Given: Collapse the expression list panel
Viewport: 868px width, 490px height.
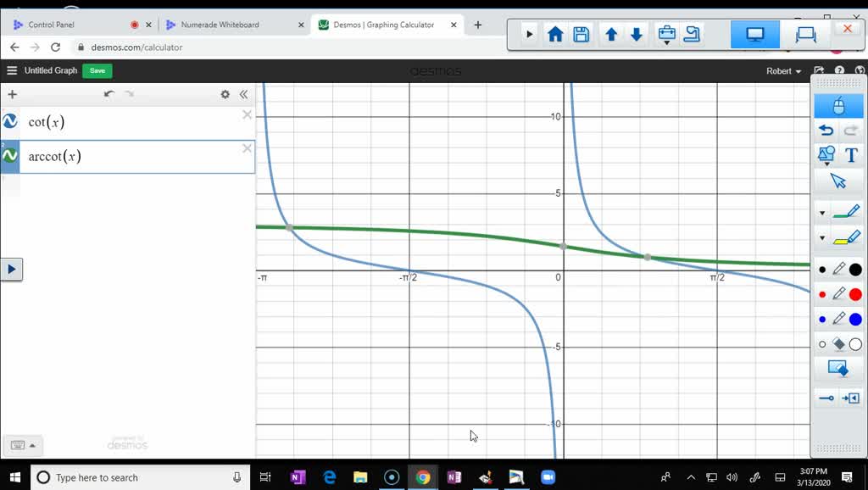Looking at the screenshot, I should (244, 95).
